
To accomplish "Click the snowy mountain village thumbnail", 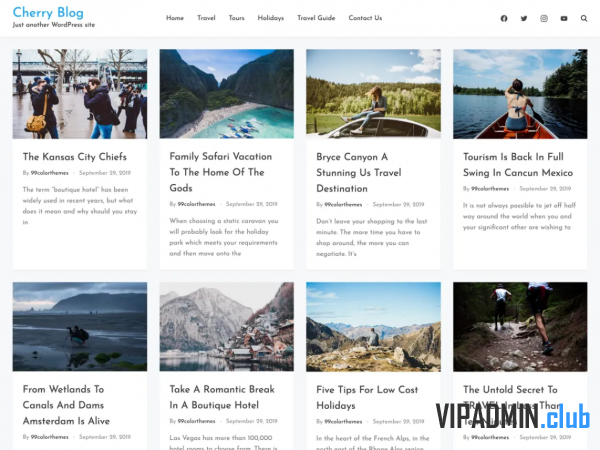I will [227, 327].
